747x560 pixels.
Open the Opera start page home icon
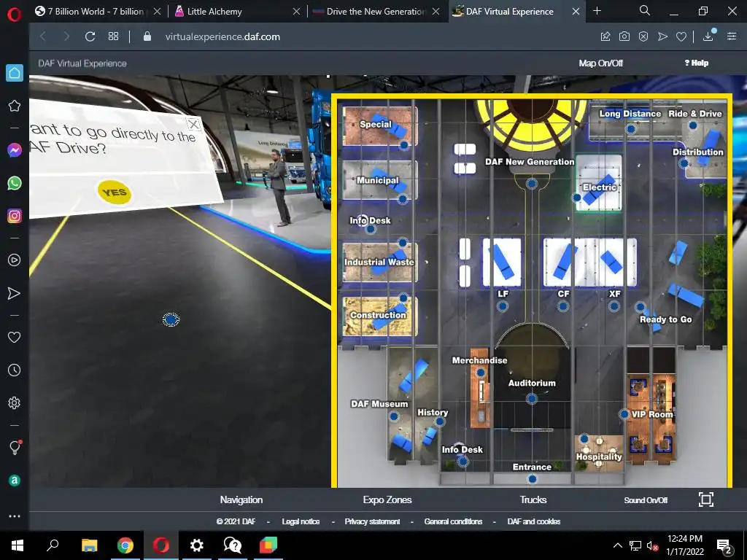[x=15, y=73]
